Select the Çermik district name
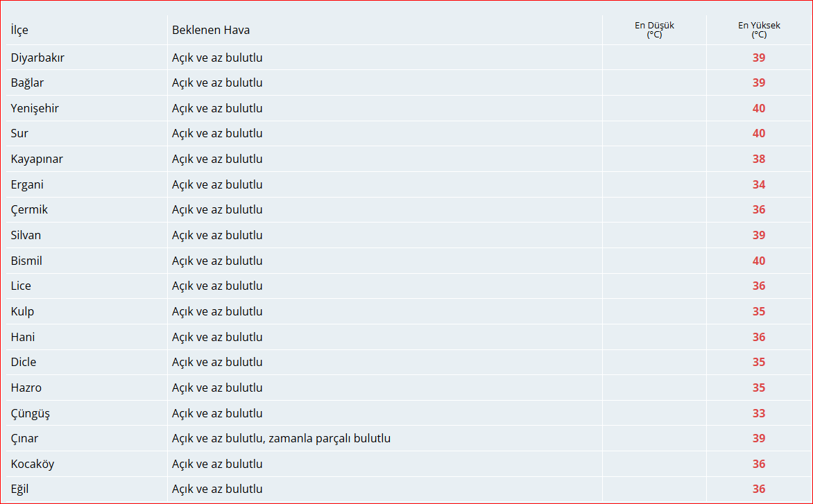The width and height of the screenshot is (813, 504). coord(29,210)
